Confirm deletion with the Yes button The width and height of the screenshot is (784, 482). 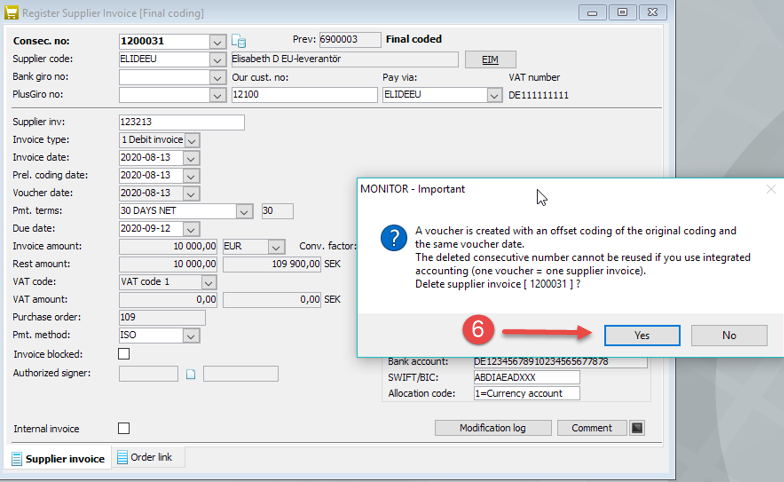tap(642, 336)
